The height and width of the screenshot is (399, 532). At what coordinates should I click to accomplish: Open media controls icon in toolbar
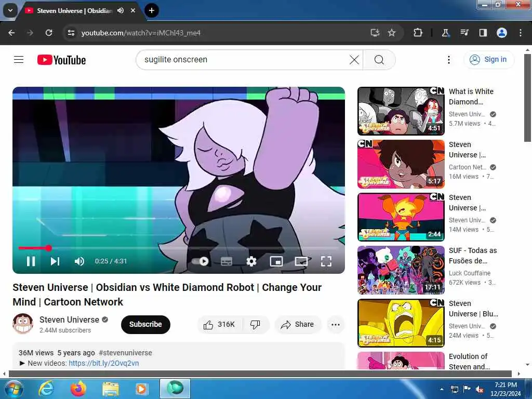(x=464, y=33)
